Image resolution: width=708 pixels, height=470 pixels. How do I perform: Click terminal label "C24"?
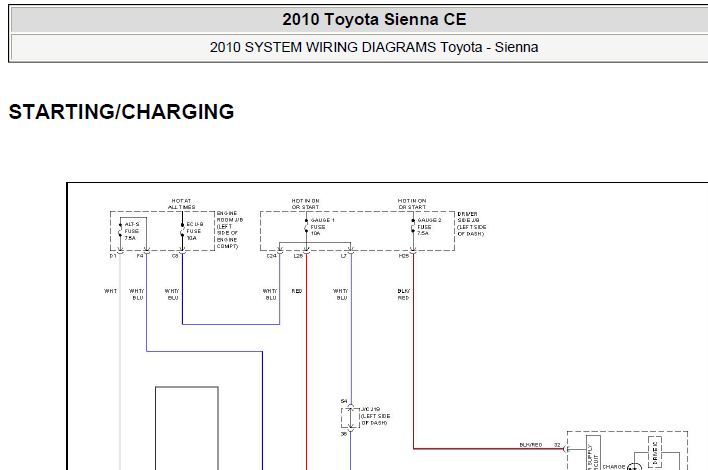tap(271, 256)
